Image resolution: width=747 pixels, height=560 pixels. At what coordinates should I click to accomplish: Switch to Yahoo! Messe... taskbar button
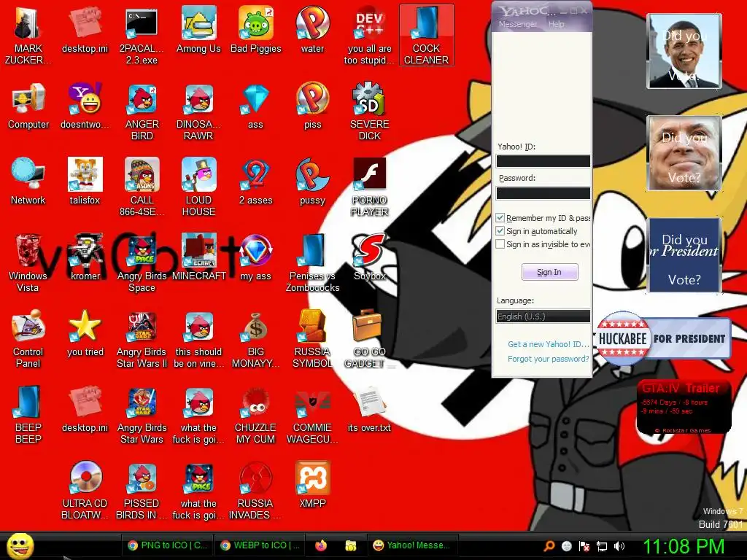(411, 545)
